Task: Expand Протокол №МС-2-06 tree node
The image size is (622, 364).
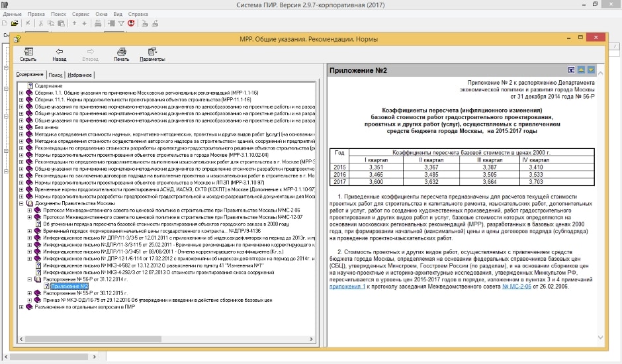Action: click(x=29, y=210)
